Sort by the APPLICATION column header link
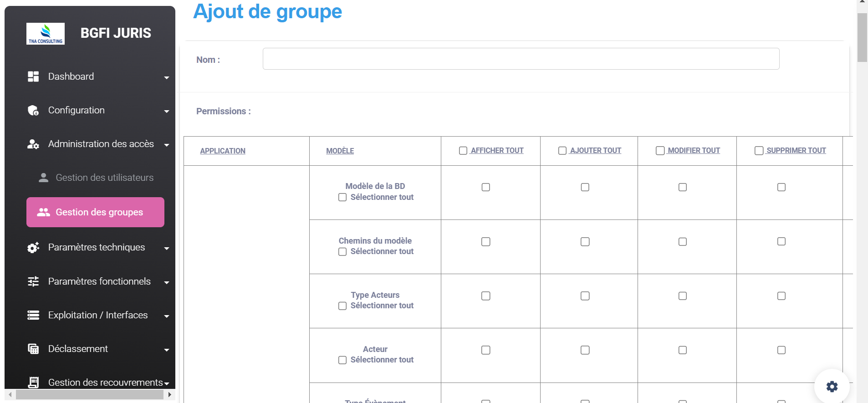Viewport: 868px width, 403px height. click(x=223, y=151)
